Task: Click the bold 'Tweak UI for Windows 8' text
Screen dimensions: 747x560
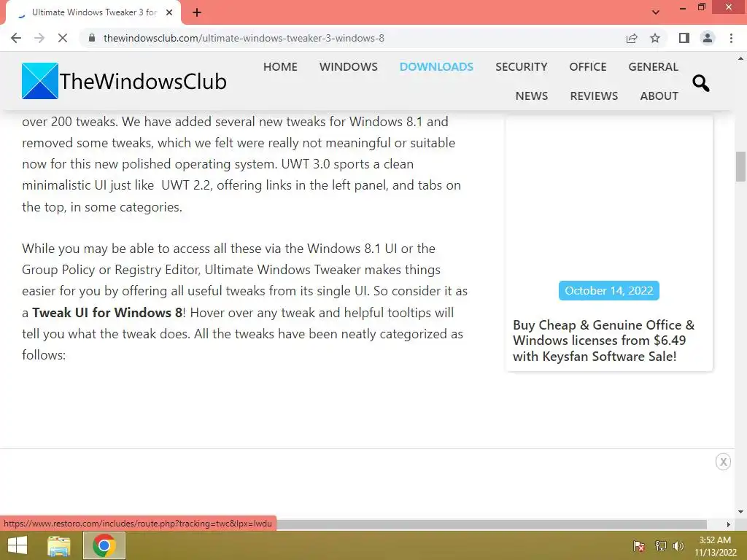Action: (107, 312)
